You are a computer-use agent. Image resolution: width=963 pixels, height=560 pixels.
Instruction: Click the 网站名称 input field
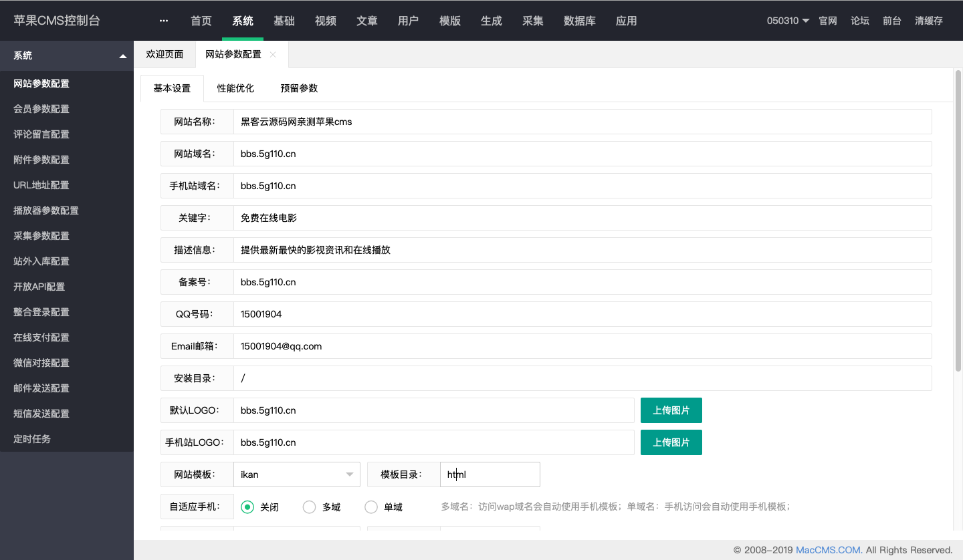coord(582,122)
